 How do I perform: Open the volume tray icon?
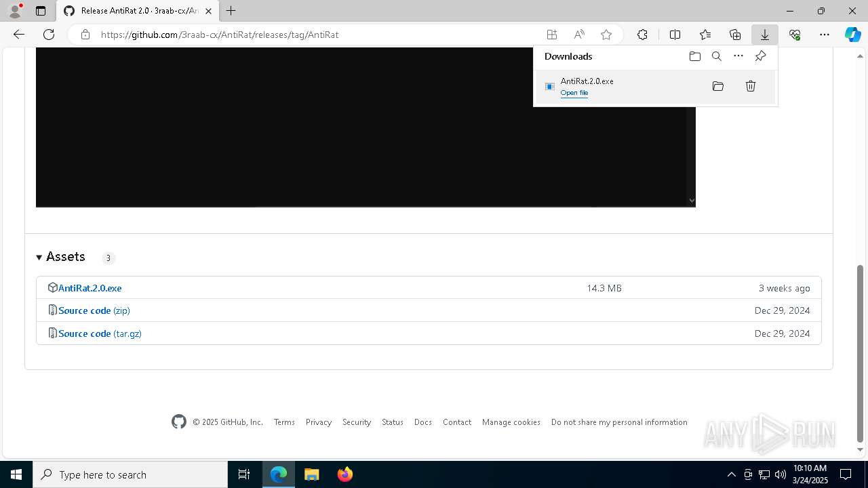tap(781, 474)
